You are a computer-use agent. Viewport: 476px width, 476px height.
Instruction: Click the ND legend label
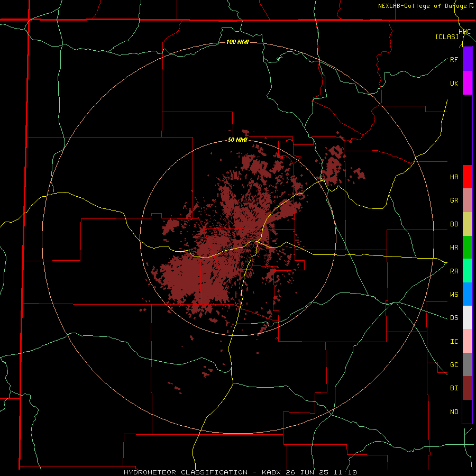coord(454,412)
